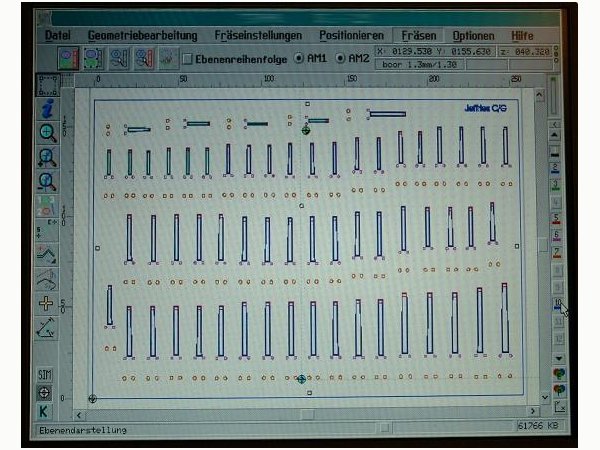This screenshot has width=600, height=450.
Task: Click the crosshair target icon below SIM
Action: (45, 393)
